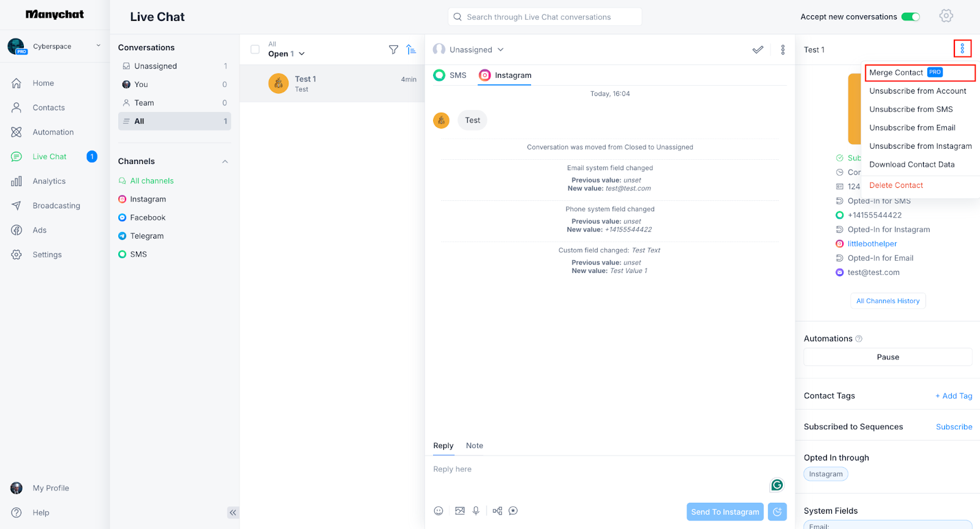Click the littlebothelper Instagram link
The image size is (980, 529).
coord(872,244)
